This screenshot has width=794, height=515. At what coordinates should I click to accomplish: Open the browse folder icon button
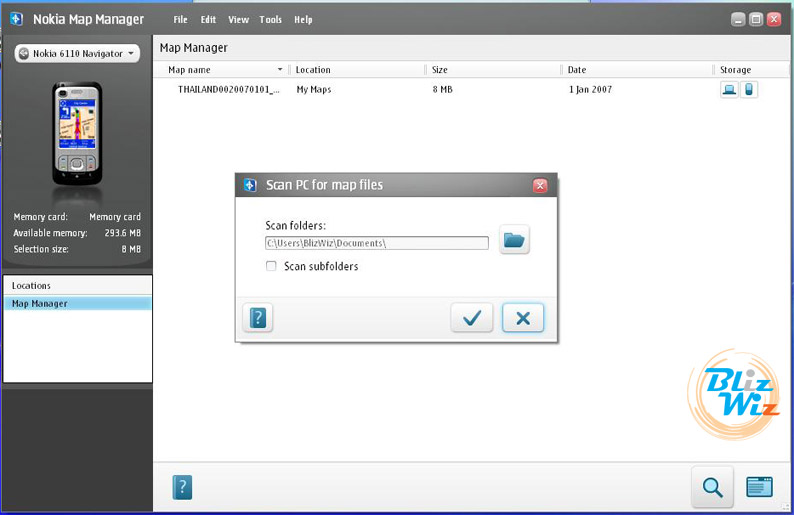[x=514, y=240]
